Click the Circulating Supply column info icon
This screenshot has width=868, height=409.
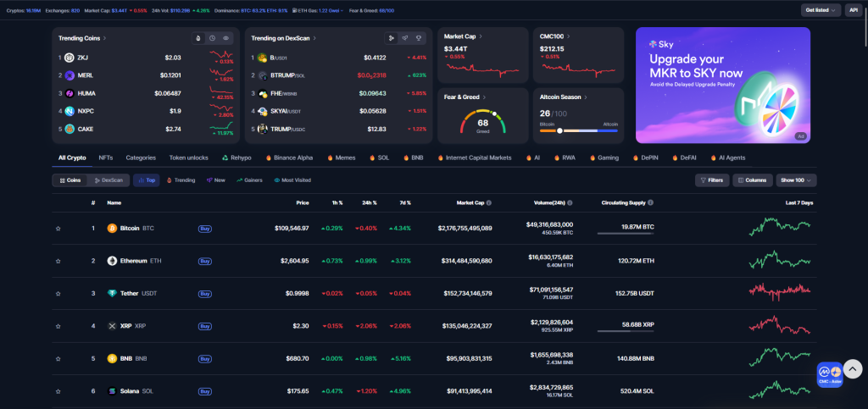pyautogui.click(x=650, y=203)
